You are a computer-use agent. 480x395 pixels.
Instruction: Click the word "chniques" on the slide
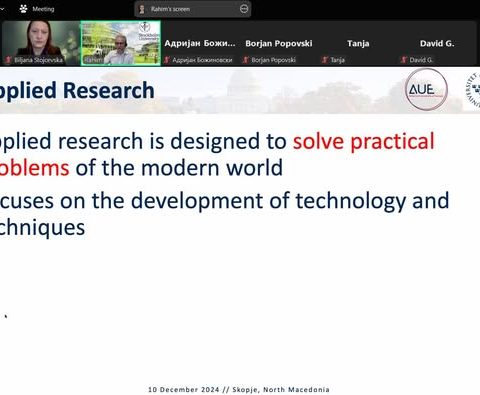point(42,227)
